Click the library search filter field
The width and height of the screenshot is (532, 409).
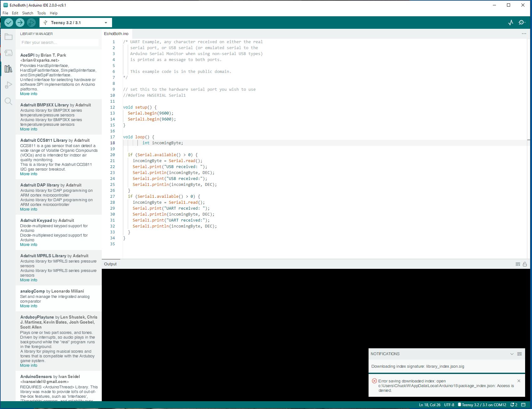(x=59, y=43)
